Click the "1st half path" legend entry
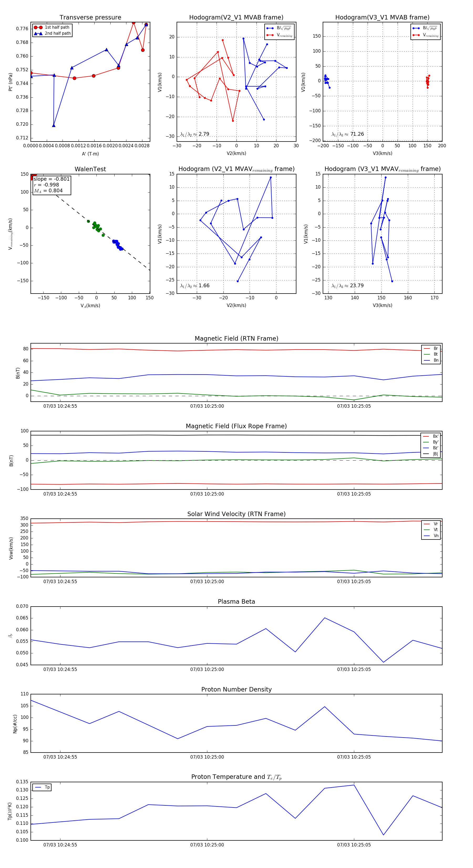The width and height of the screenshot is (473, 868). click(56, 27)
